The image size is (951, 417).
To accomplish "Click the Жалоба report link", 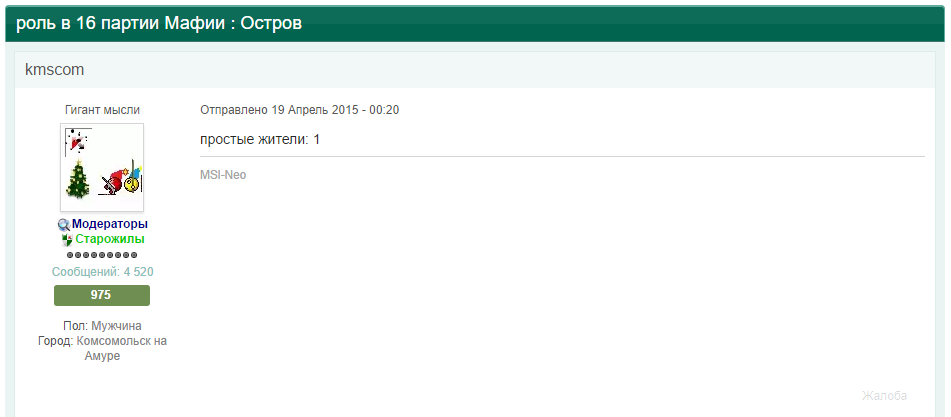I will point(884,396).
